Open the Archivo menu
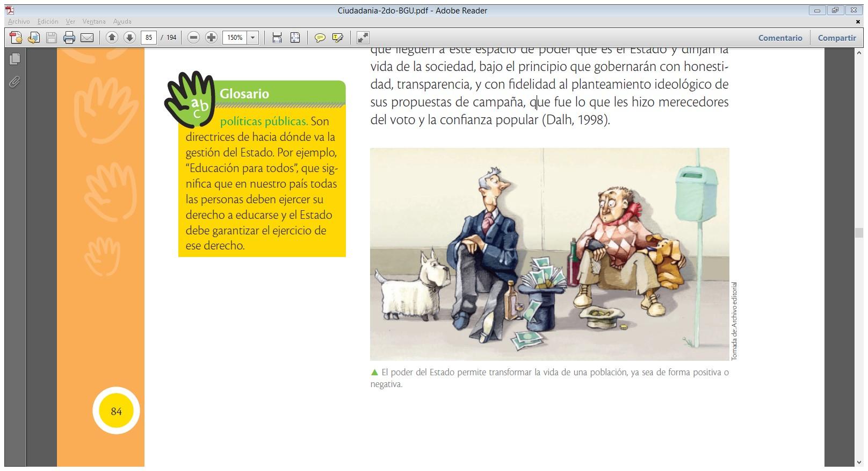Image resolution: width=868 pixels, height=471 pixels. 19,22
